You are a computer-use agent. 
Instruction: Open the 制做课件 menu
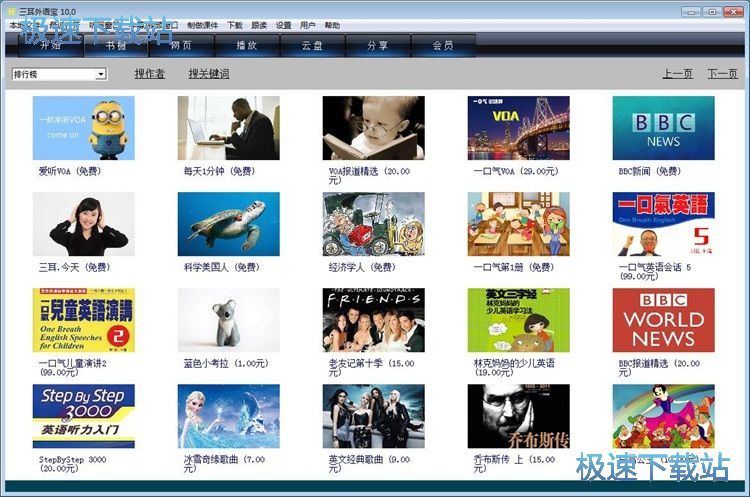tap(202, 25)
